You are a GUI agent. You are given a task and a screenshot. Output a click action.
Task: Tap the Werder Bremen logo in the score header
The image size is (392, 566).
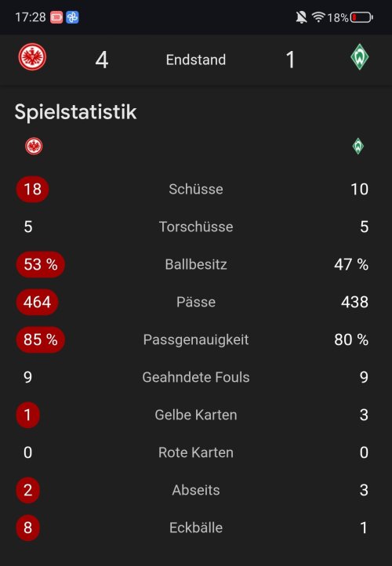click(360, 56)
